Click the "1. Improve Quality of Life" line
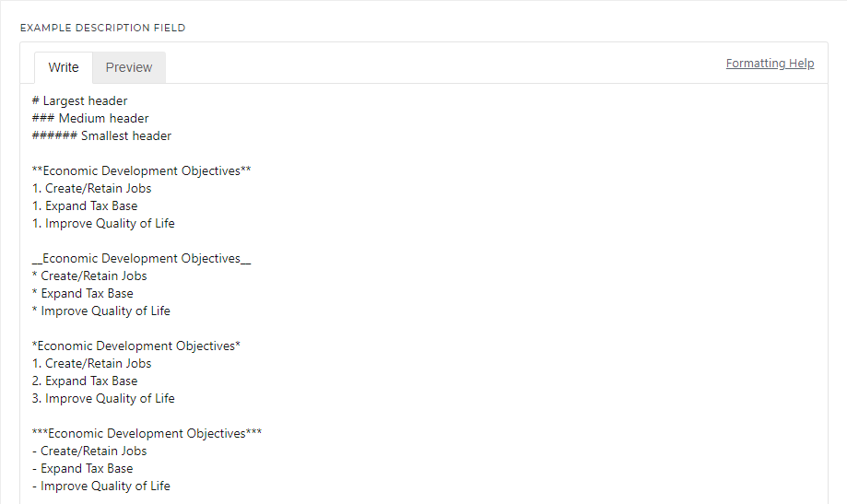Viewport: 847px width, 504px height. point(103,224)
